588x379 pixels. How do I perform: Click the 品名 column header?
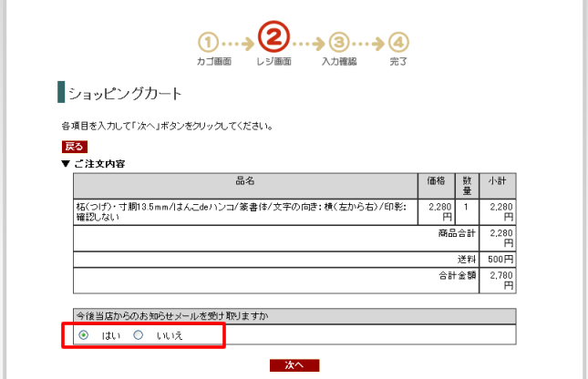[x=245, y=180]
